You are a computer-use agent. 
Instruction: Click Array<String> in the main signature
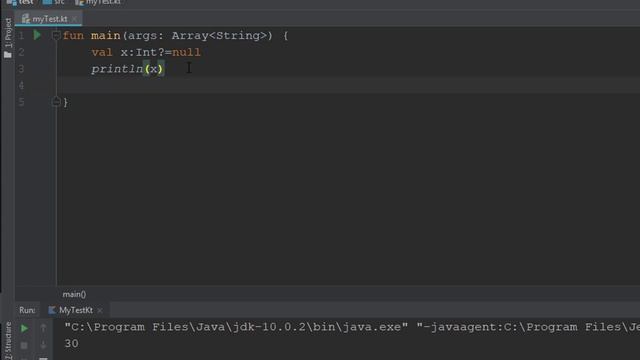[x=219, y=36]
